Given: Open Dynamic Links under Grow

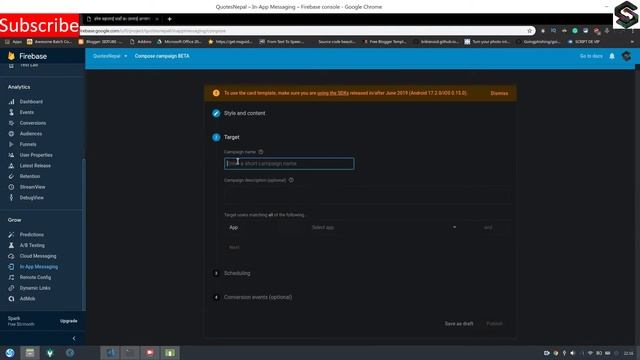Looking at the screenshot, I should pyautogui.click(x=35, y=288).
